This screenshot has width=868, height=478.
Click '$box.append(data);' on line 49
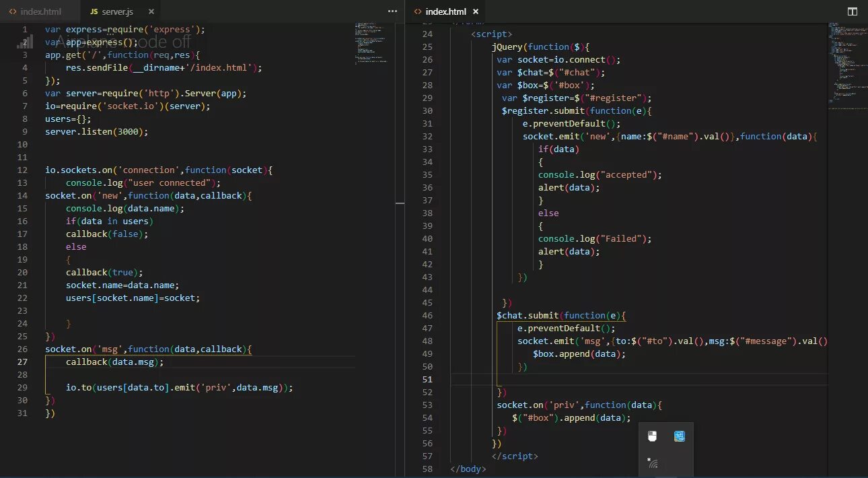579,353
